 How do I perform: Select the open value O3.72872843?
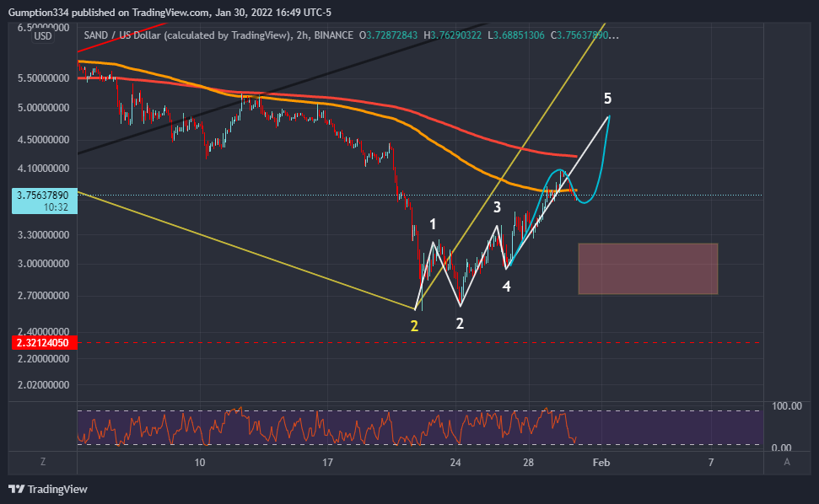pyautogui.click(x=388, y=35)
